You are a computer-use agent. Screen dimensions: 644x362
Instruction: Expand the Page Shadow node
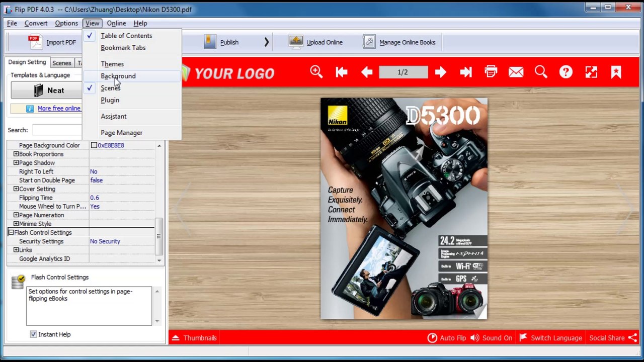click(x=16, y=163)
